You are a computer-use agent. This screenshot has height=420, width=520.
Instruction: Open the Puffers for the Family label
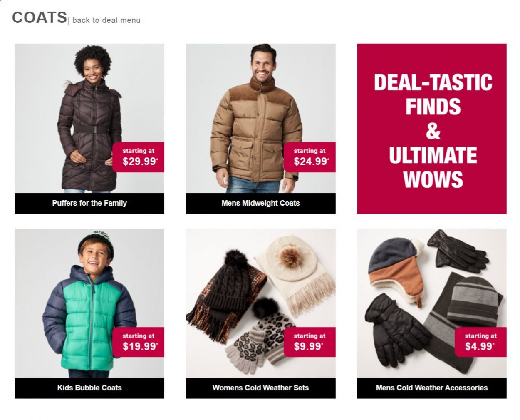[x=89, y=203]
